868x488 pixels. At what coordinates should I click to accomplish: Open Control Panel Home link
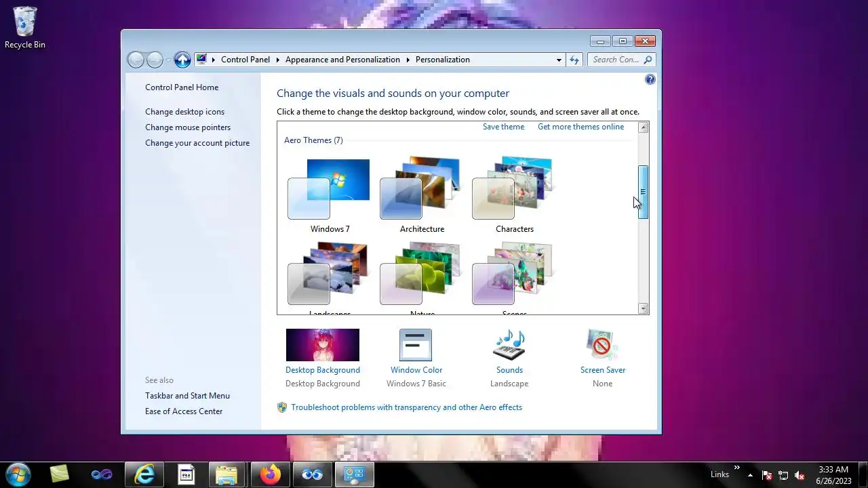tap(182, 87)
